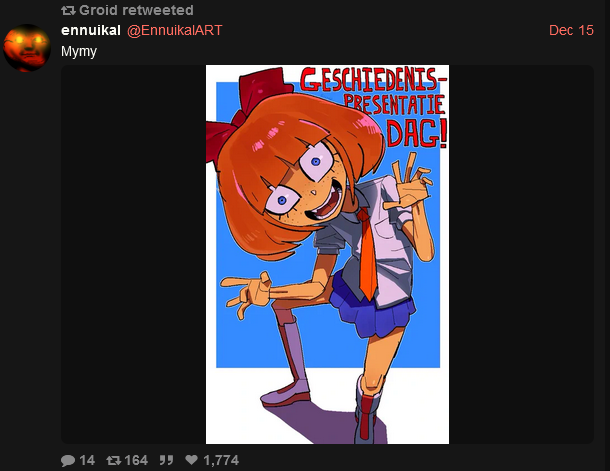Enlarge the orange-haired girl artwork image
This screenshot has width=610, height=471.
(327, 254)
